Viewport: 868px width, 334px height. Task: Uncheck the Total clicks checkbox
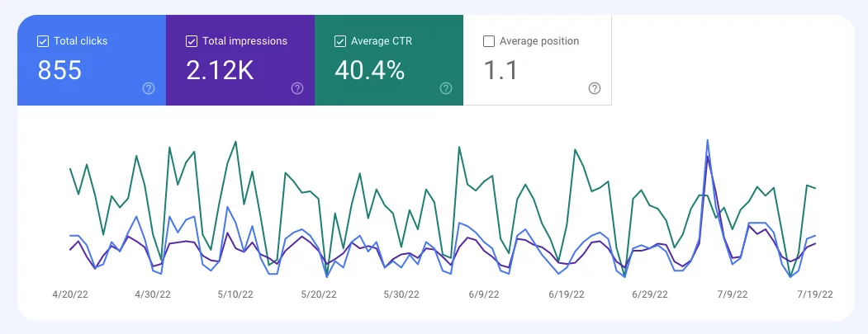pyautogui.click(x=43, y=41)
